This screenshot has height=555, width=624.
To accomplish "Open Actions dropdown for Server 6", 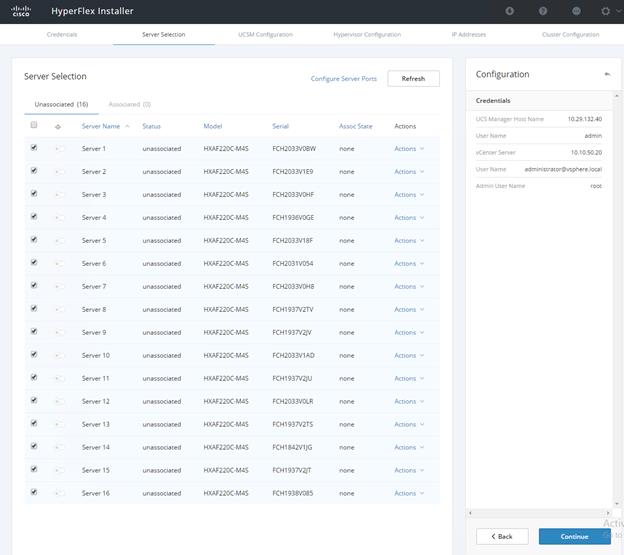I will coord(409,264).
